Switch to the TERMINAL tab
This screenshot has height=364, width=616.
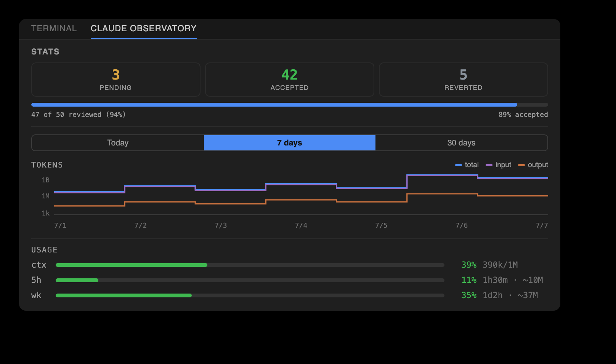tap(54, 29)
